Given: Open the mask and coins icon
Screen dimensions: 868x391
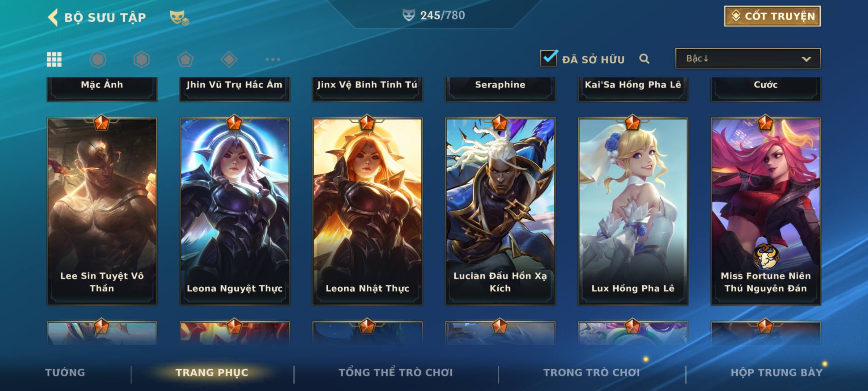Looking at the screenshot, I should (179, 17).
